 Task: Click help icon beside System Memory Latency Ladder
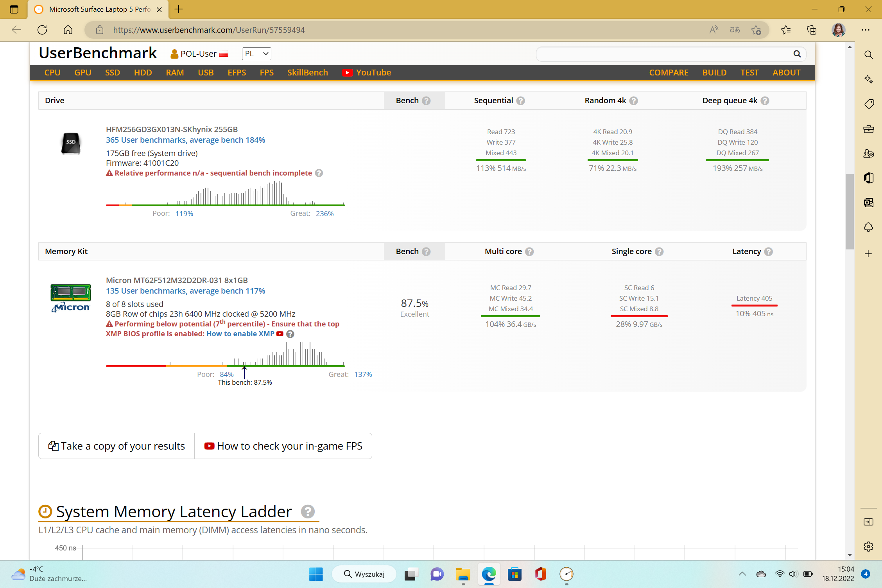[x=308, y=512]
